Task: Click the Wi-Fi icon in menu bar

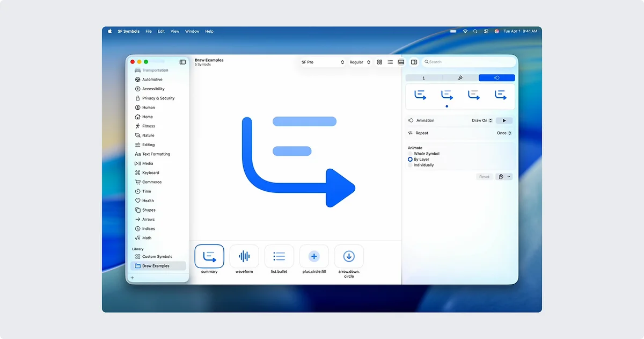Action: [465, 31]
